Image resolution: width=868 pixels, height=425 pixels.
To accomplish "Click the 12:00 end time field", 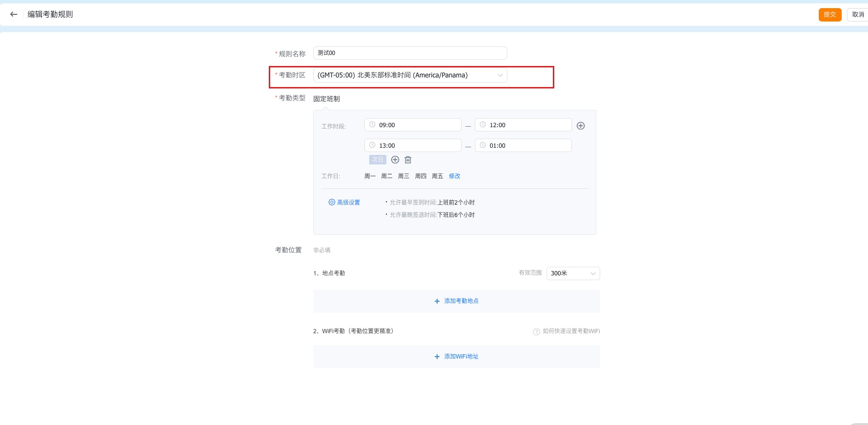I will pyautogui.click(x=523, y=125).
